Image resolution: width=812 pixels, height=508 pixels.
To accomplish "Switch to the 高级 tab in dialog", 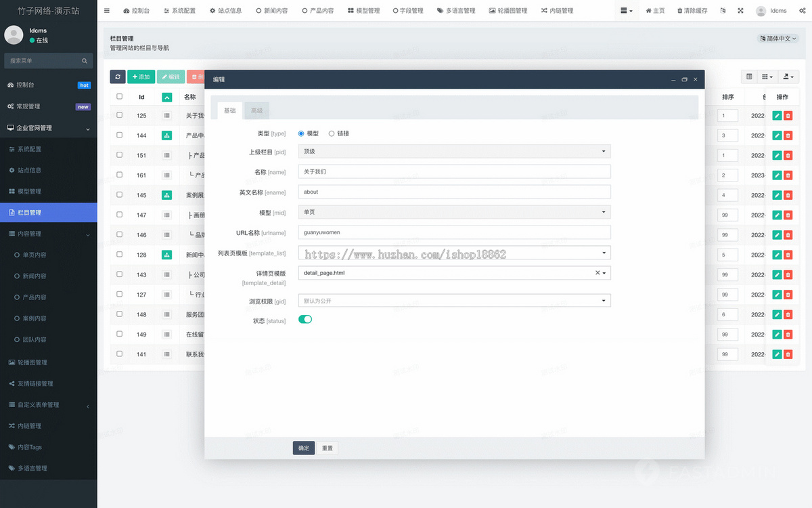I will (256, 110).
